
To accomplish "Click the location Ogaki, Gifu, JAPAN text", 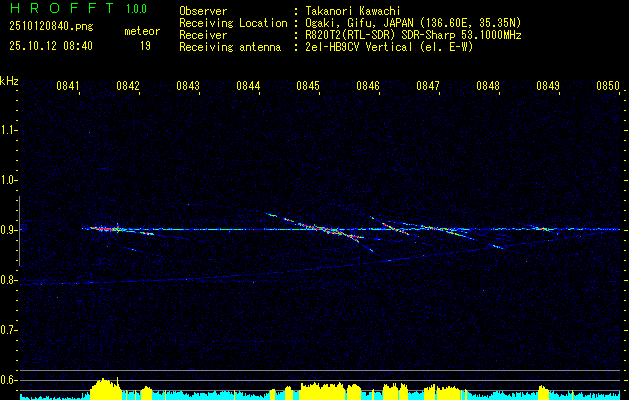I will point(413,23).
